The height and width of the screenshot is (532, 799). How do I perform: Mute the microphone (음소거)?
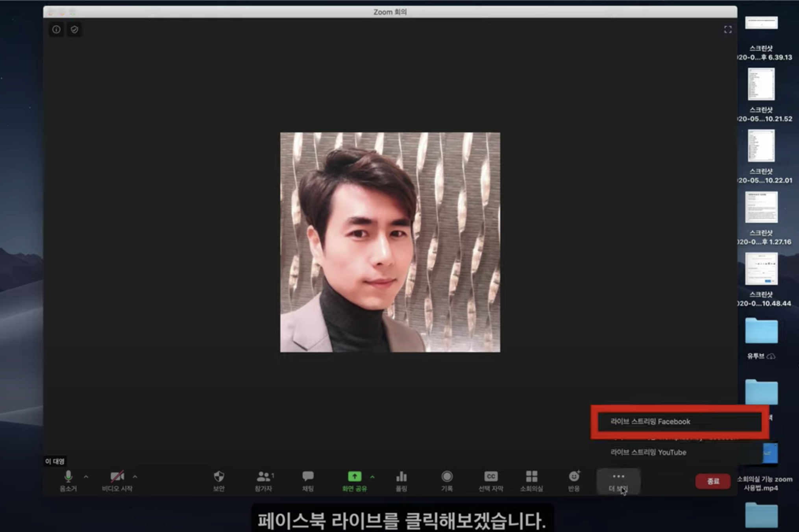(68, 481)
